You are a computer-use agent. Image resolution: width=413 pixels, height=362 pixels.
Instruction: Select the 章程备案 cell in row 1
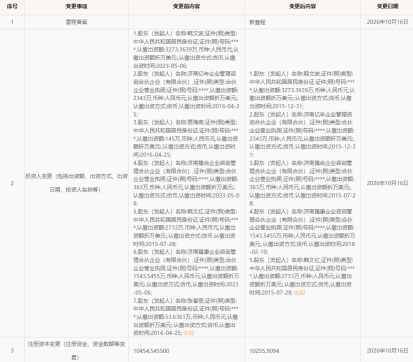tap(76, 22)
